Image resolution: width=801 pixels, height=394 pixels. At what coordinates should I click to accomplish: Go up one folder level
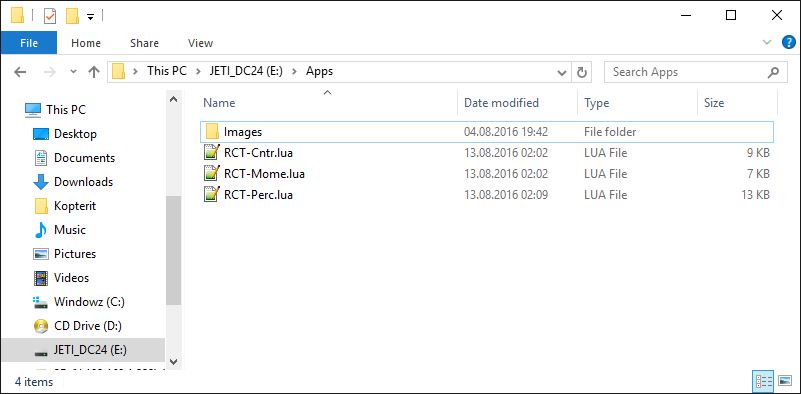pyautogui.click(x=93, y=72)
